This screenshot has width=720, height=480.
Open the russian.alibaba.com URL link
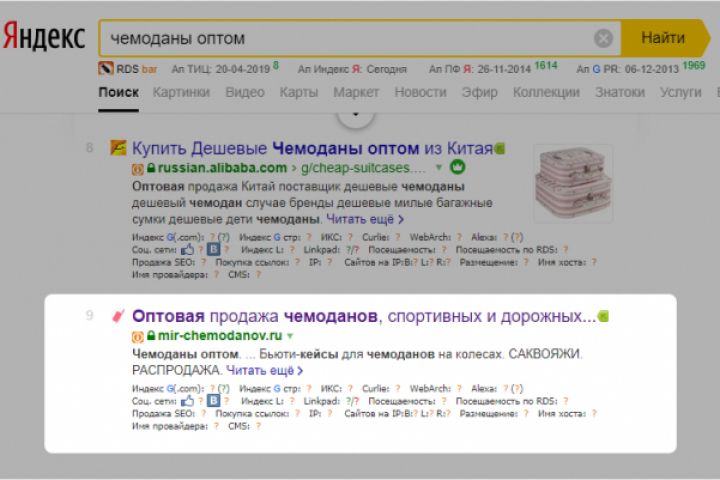(x=222, y=168)
